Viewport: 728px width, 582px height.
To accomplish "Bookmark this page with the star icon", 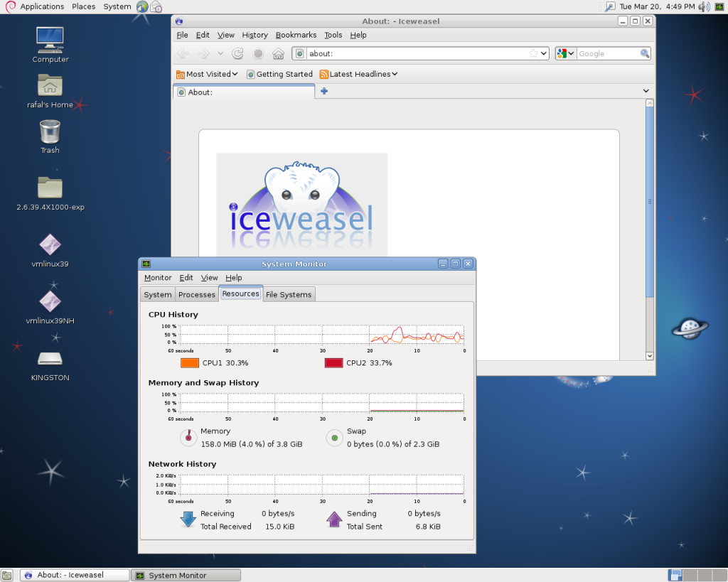I will click(x=533, y=53).
